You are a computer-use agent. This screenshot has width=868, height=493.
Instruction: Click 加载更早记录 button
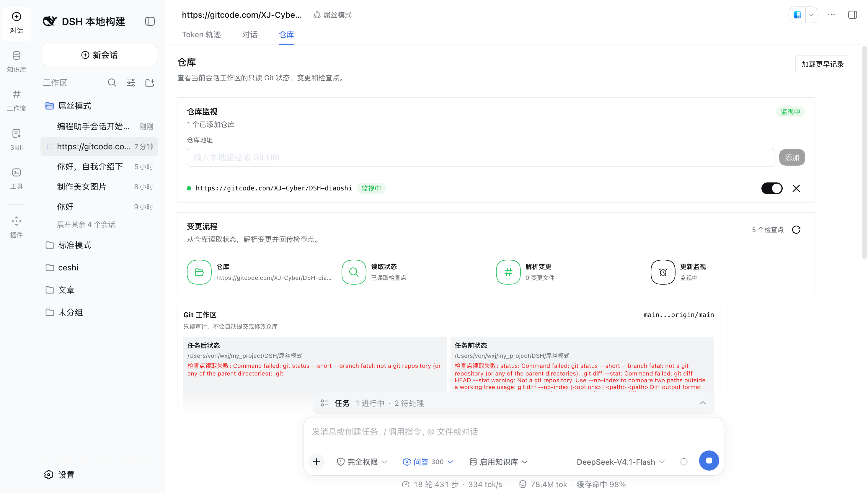pos(823,64)
